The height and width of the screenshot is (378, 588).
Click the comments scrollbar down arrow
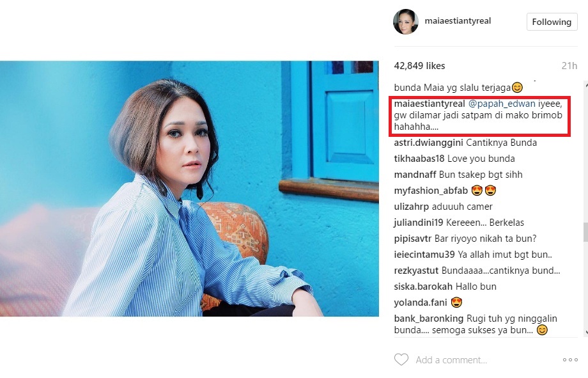(x=585, y=332)
